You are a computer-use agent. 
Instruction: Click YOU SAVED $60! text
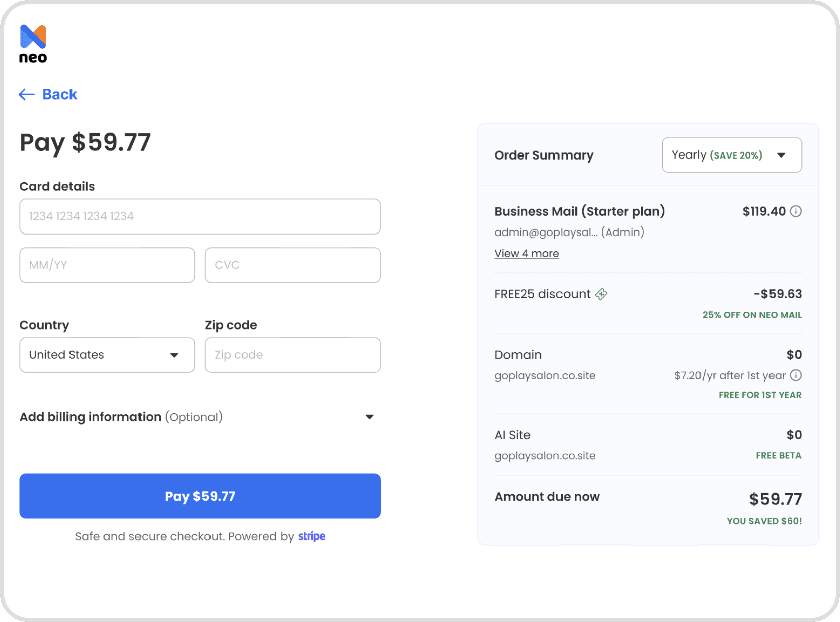[x=764, y=521]
